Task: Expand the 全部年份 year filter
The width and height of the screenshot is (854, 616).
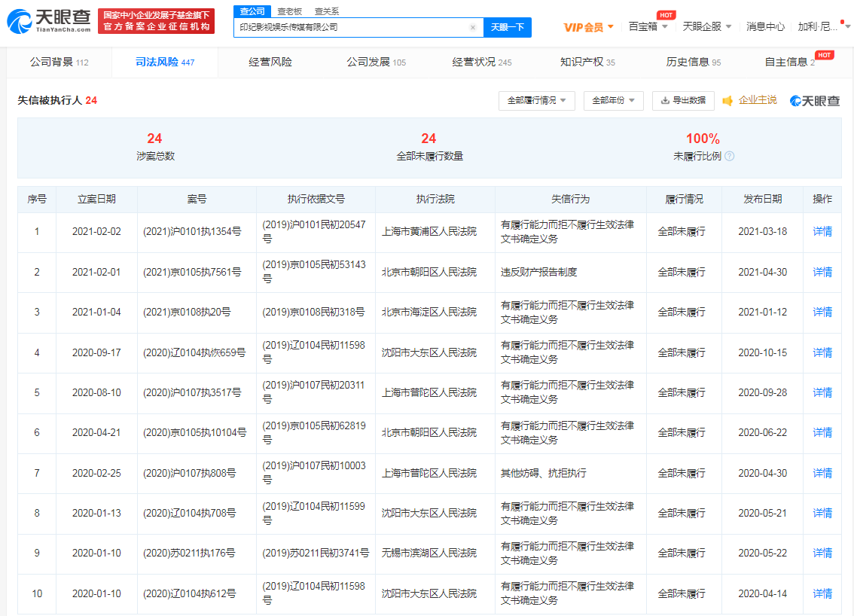Action: pyautogui.click(x=612, y=100)
